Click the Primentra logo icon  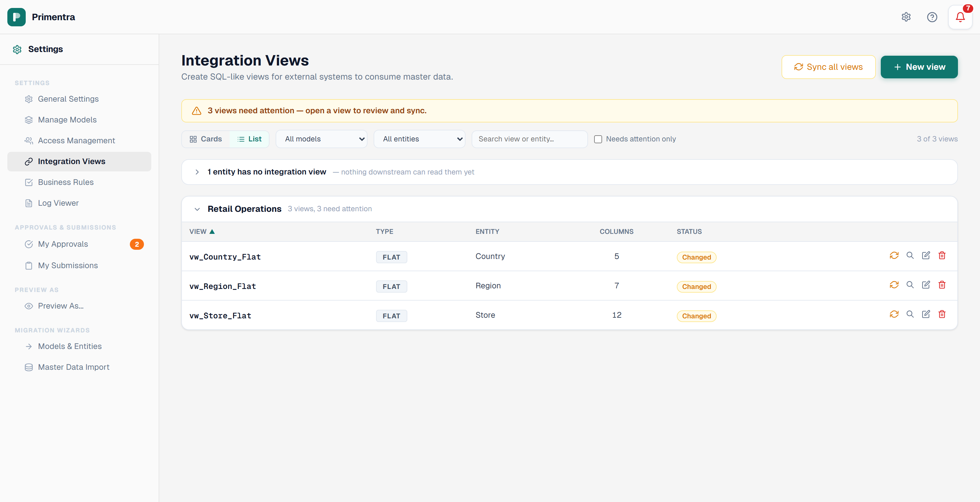point(16,17)
